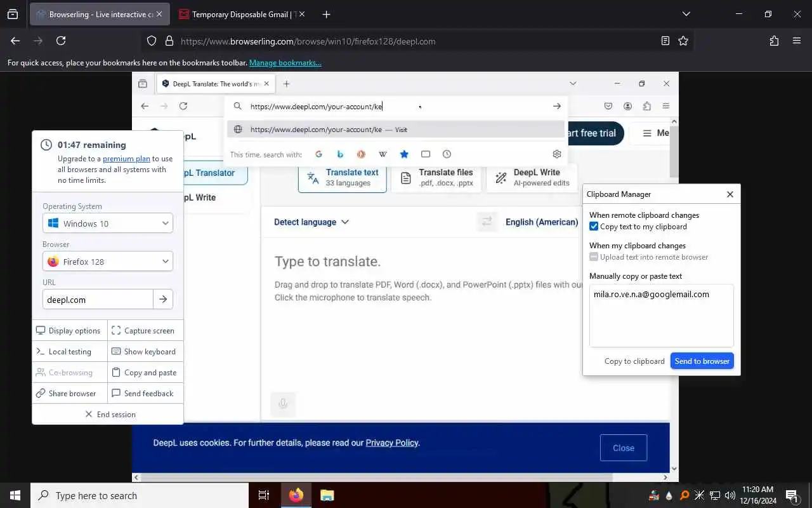The height and width of the screenshot is (508, 812).
Task: Open remote Firefox application menu
Action: [665, 106]
